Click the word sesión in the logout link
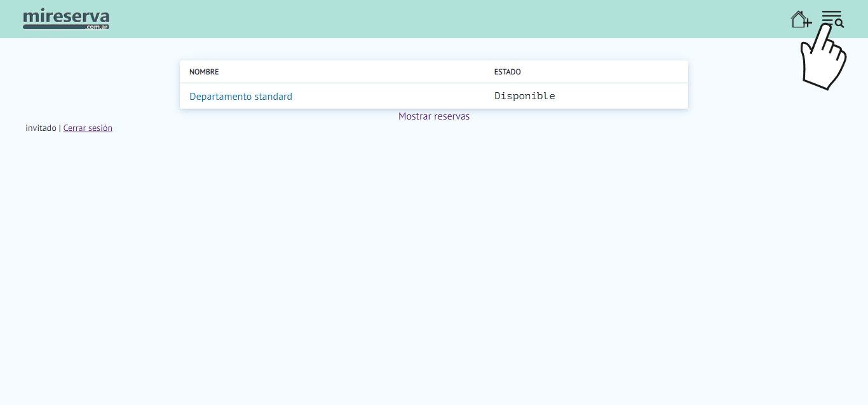Image resolution: width=868 pixels, height=405 pixels. pos(100,128)
